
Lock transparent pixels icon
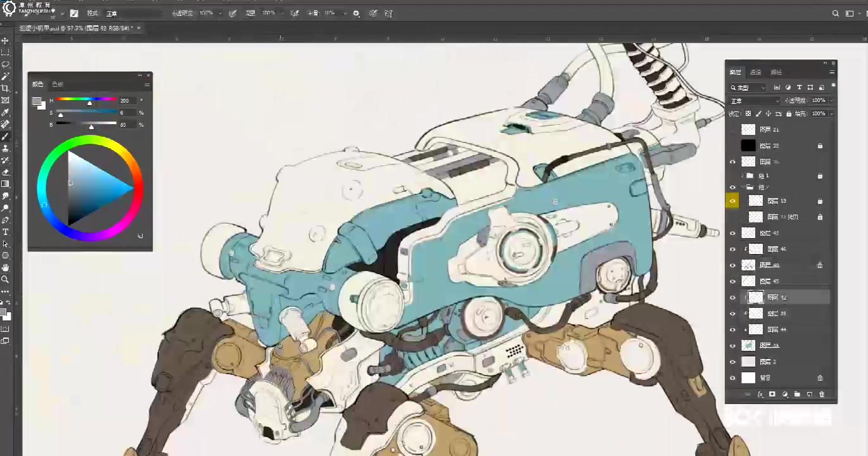point(748,114)
